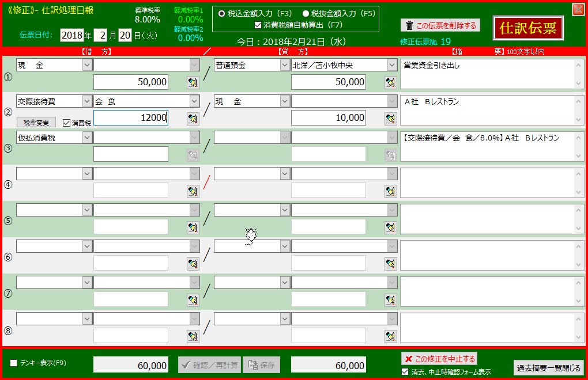
Task: Click the row 1 debit amount clear icon
Action: tap(193, 82)
